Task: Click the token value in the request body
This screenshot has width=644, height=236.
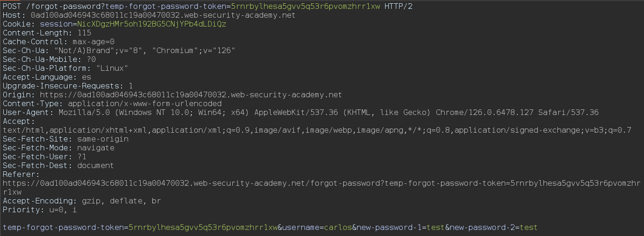Action: (203, 228)
